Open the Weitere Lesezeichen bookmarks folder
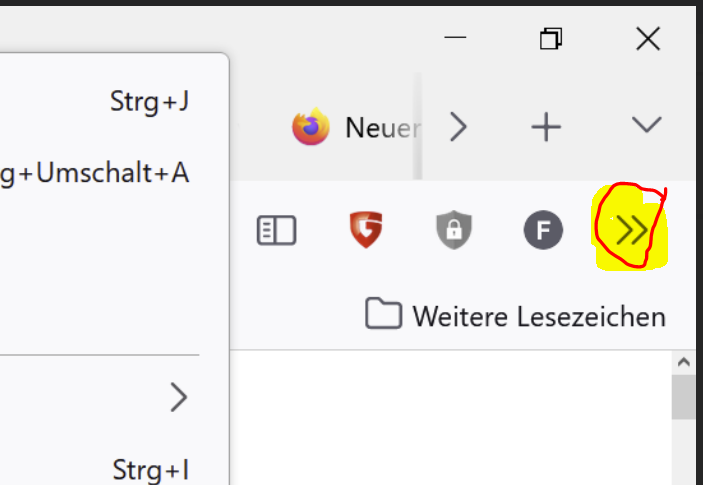This screenshot has height=485, width=703. 516,317
